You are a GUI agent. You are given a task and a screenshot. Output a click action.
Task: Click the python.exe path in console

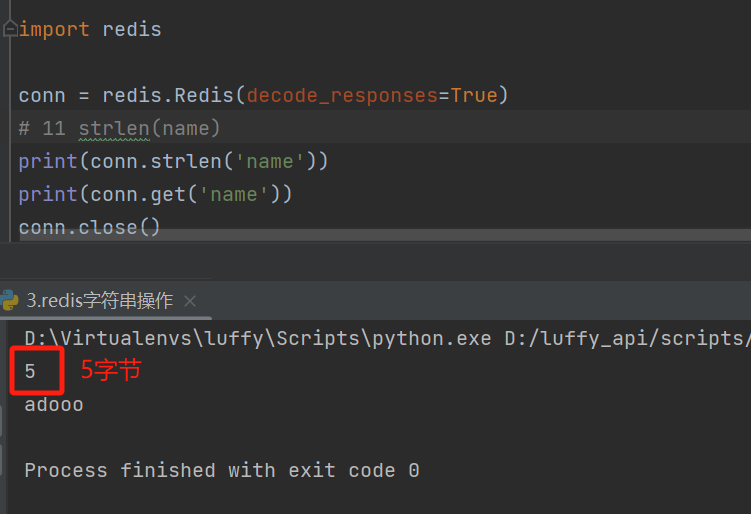[x=257, y=339]
